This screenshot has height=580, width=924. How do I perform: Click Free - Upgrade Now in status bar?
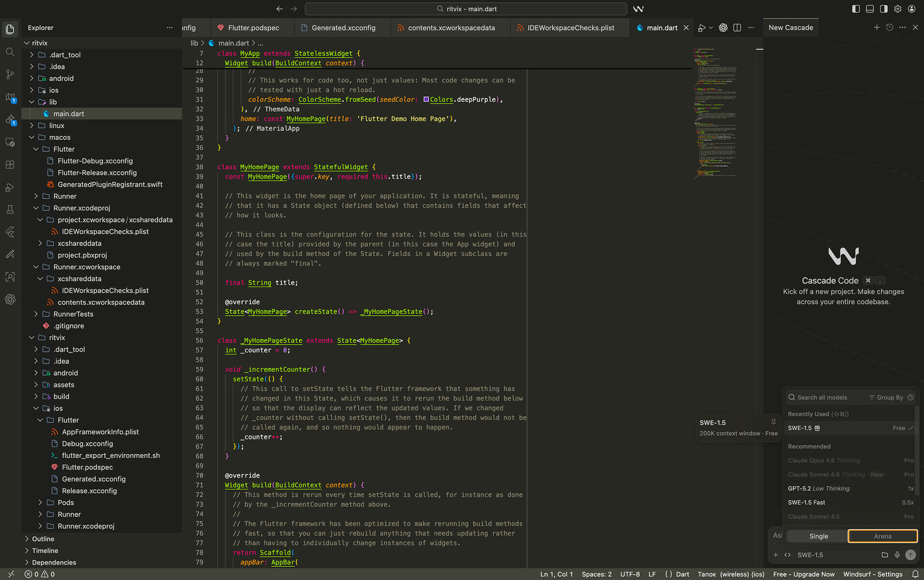point(804,574)
